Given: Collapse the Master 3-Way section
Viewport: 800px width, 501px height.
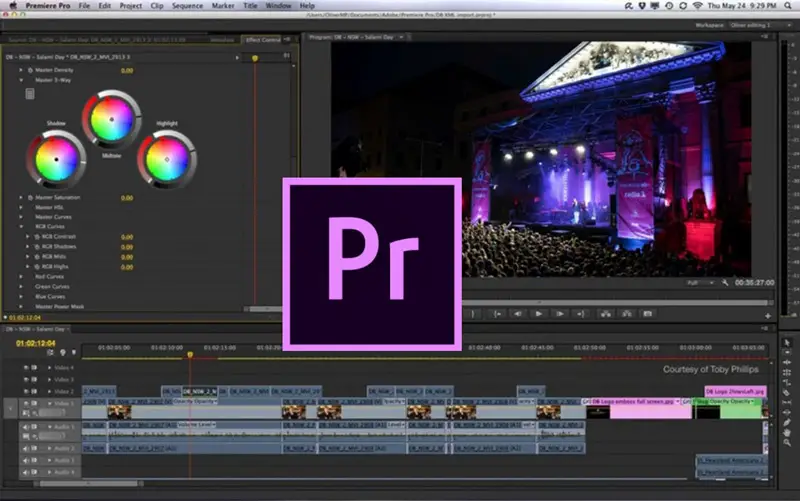Looking at the screenshot, I should 20,80.
